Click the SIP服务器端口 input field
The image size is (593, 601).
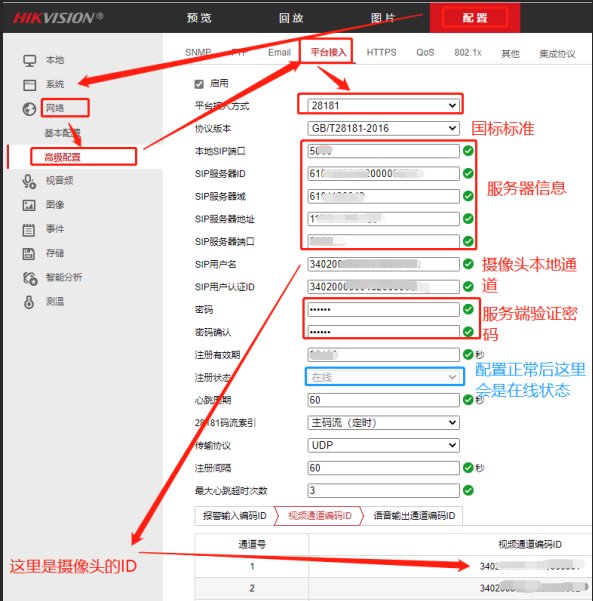point(383,241)
